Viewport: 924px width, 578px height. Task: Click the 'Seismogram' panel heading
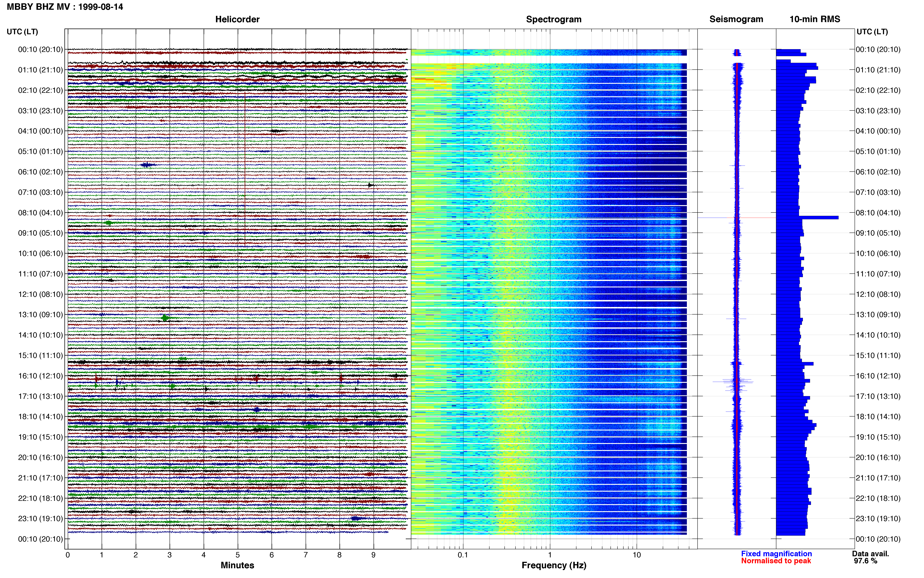[x=736, y=19]
